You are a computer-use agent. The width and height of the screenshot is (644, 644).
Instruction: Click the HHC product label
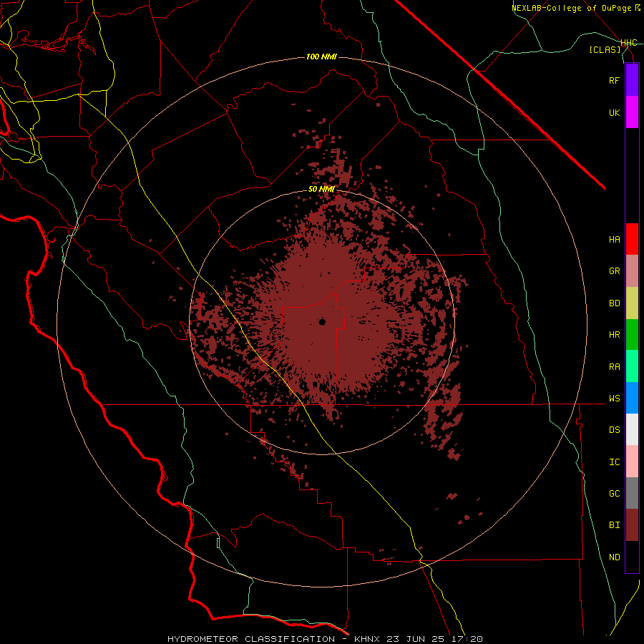(x=629, y=43)
